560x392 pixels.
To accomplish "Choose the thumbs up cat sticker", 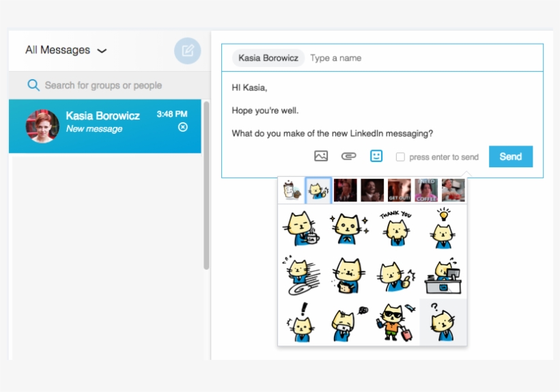I will click(x=395, y=277).
